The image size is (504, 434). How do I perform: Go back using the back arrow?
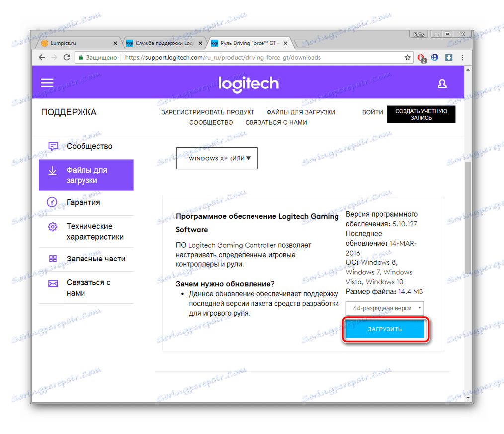[42, 57]
